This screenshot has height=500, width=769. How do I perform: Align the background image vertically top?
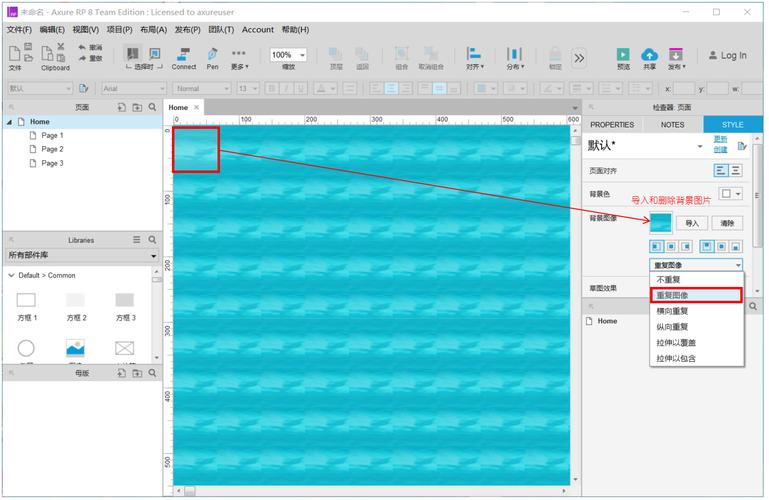point(707,247)
